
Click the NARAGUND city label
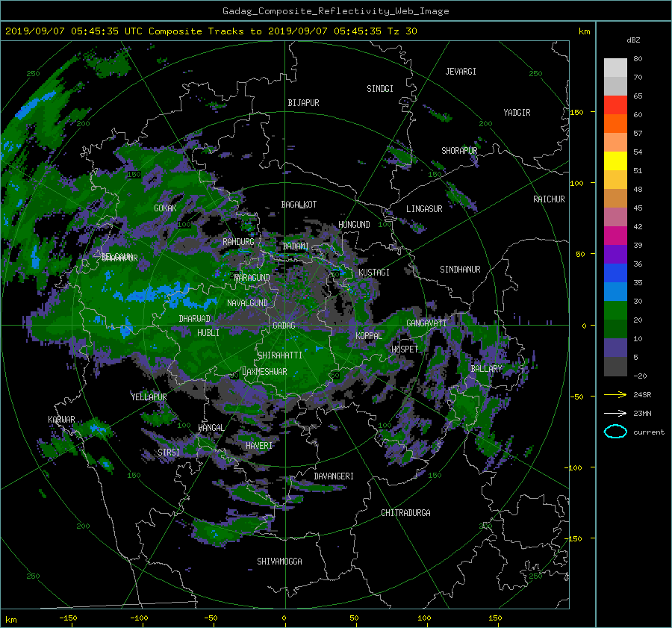252,278
